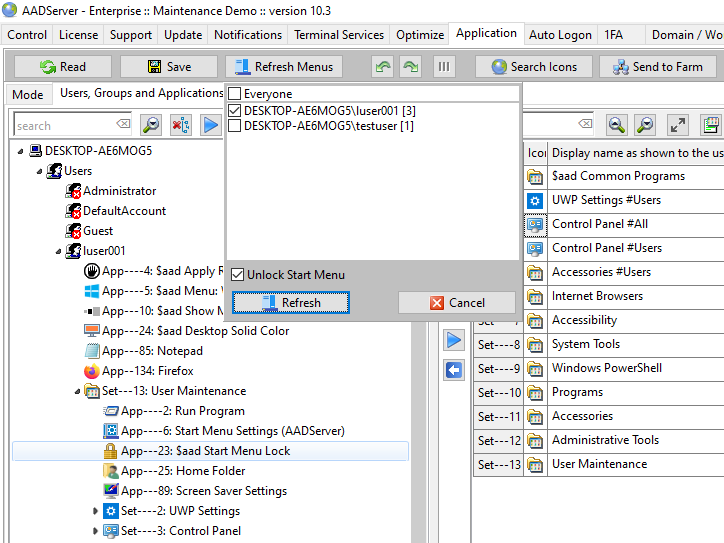Viewport: 724px width, 543px height.
Task: Uncheck the DESKTOP-AE6MOG5\luser001 checkbox
Action: point(235,110)
